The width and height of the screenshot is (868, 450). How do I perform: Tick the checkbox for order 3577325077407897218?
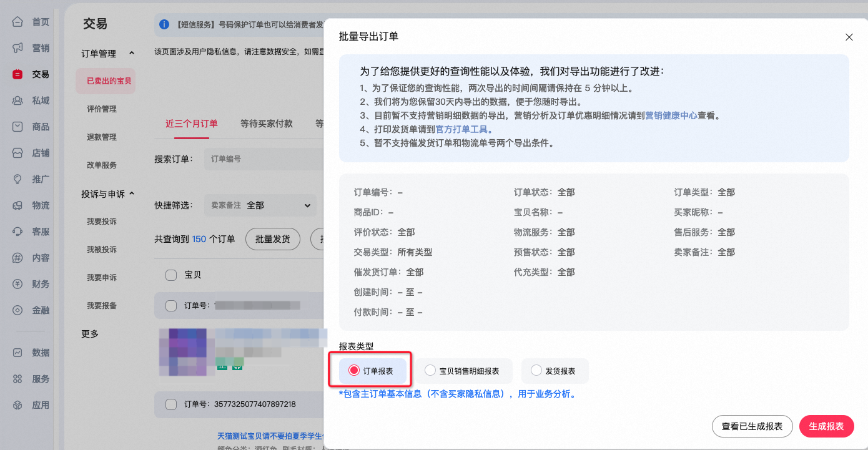click(171, 404)
